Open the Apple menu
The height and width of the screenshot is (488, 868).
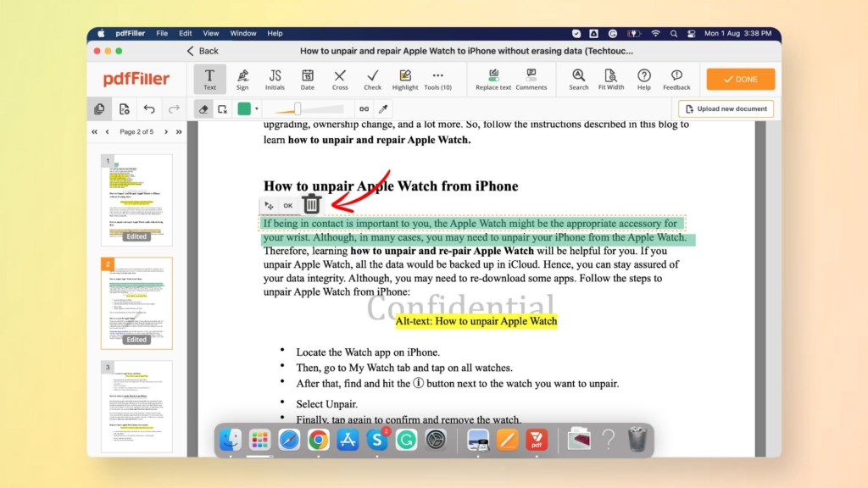click(101, 33)
